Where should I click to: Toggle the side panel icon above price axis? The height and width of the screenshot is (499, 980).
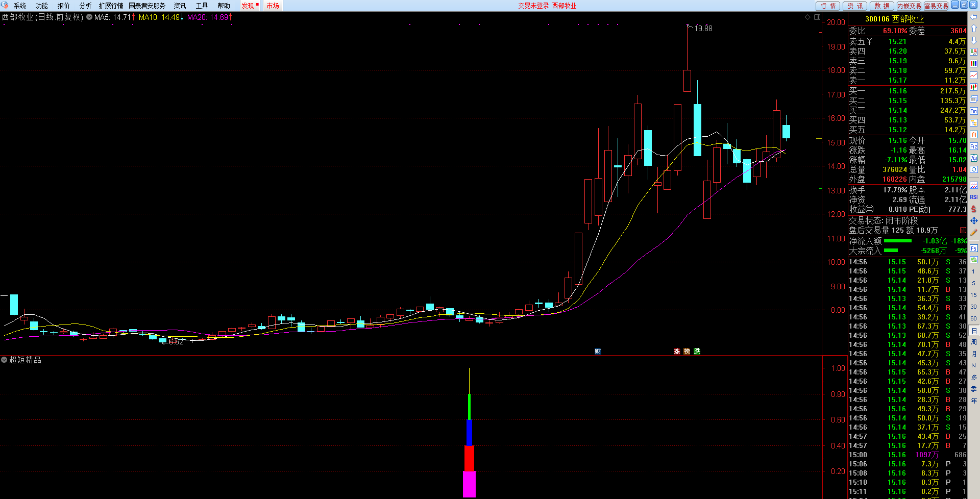[x=817, y=17]
